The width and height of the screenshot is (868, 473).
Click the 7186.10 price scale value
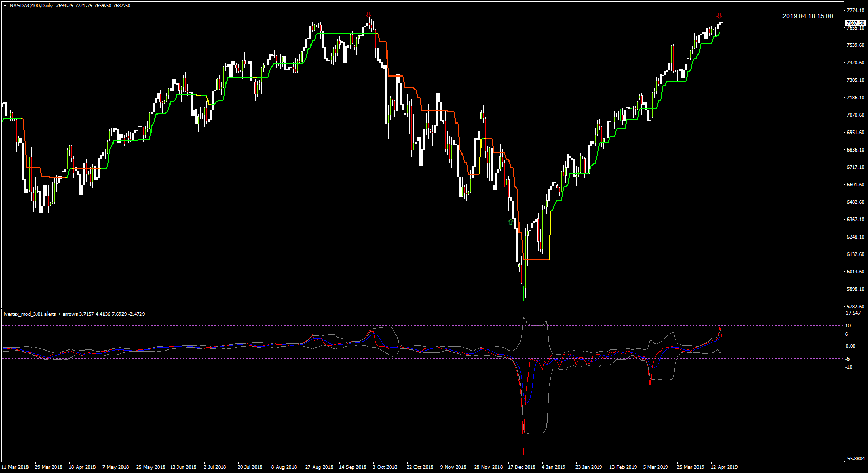click(855, 98)
